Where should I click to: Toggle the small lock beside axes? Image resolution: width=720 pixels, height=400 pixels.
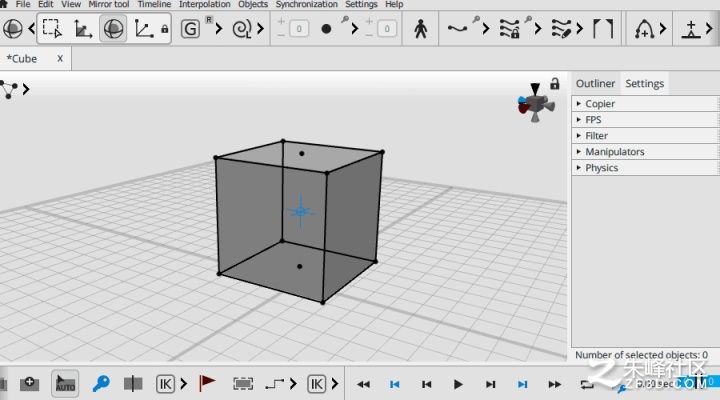click(x=164, y=29)
